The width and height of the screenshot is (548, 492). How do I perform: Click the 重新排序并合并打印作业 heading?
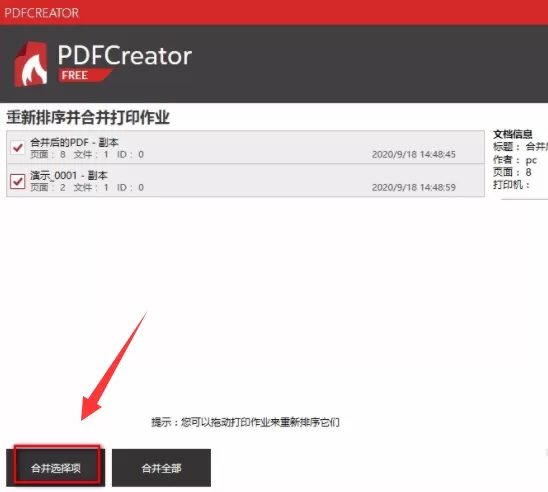click(88, 117)
